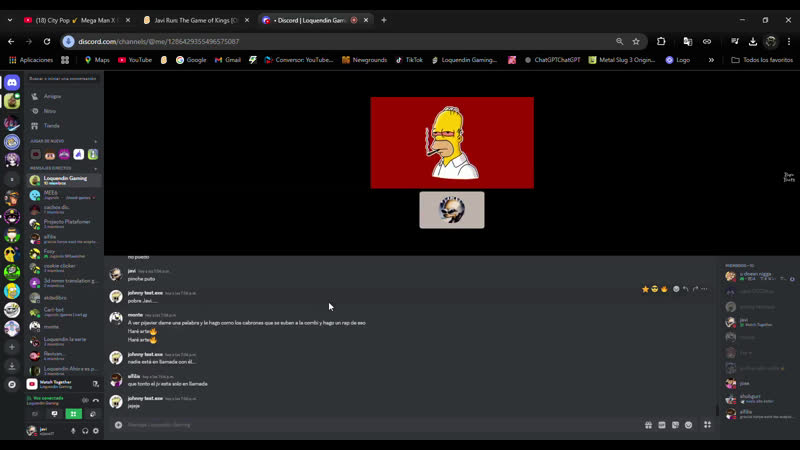Open the Amigos friends section
Viewport: 800px width, 450px height.
click(x=52, y=96)
